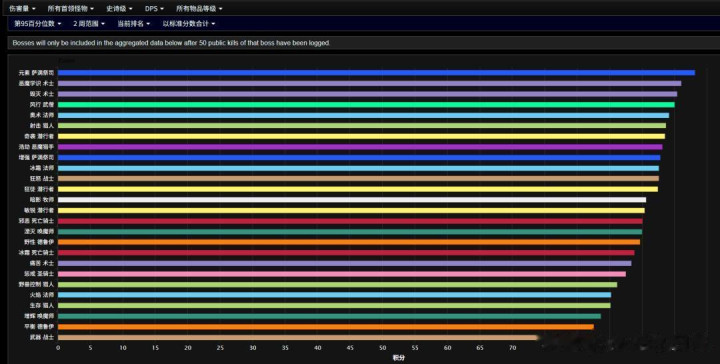This screenshot has width=720, height=364.
Task: Select the orange 平衡 德鲁伊 bar
Action: click(x=326, y=327)
